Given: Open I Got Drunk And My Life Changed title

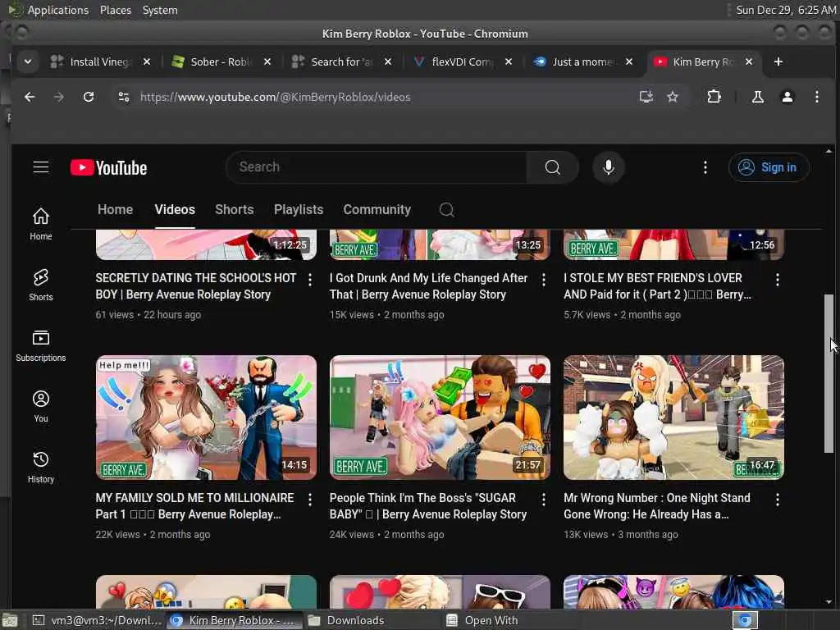Looking at the screenshot, I should click(428, 286).
